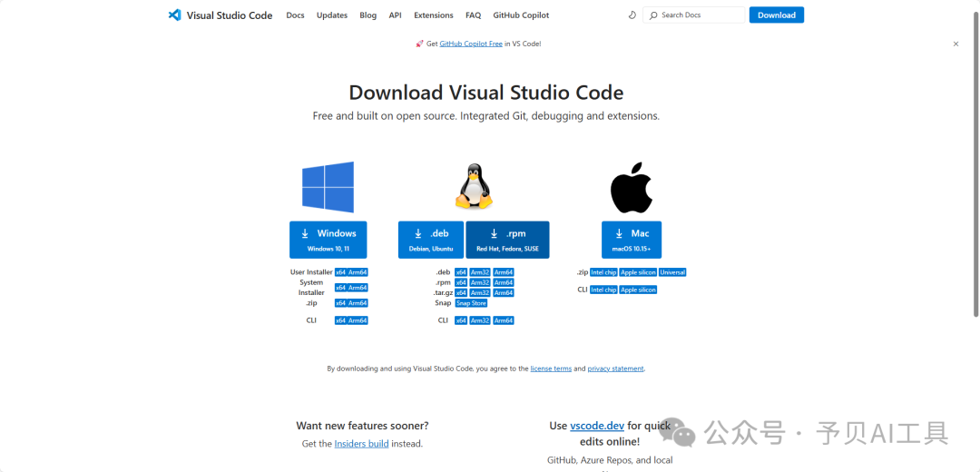Click the ".tar.gz" row label
This screenshot has height=472, width=980.
click(x=442, y=292)
